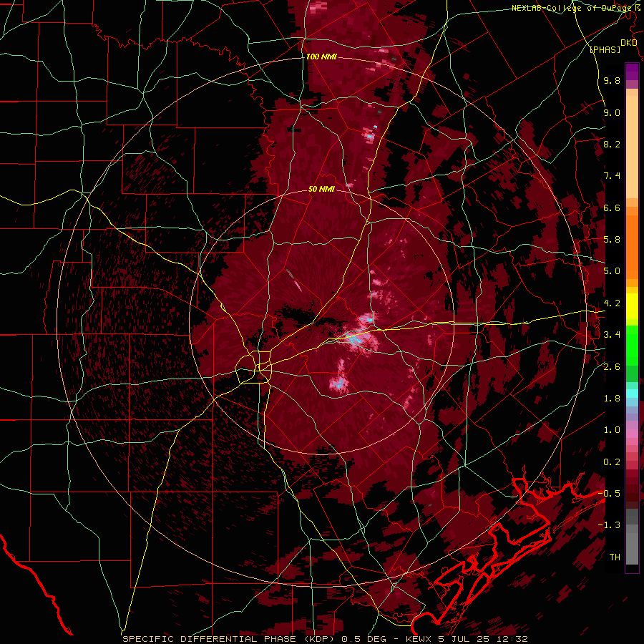Select the 1.8 value on color scale
644x644 pixels.
click(x=612, y=399)
